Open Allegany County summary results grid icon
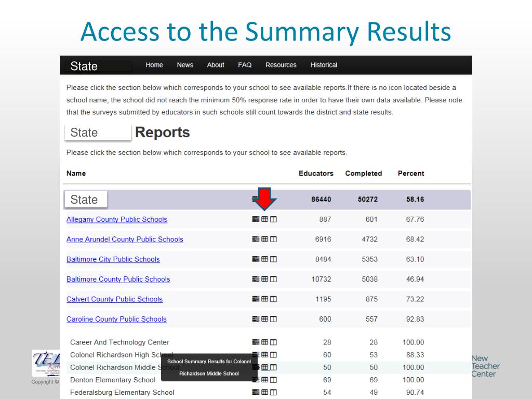Screen dimensions: 532x399 264,219
